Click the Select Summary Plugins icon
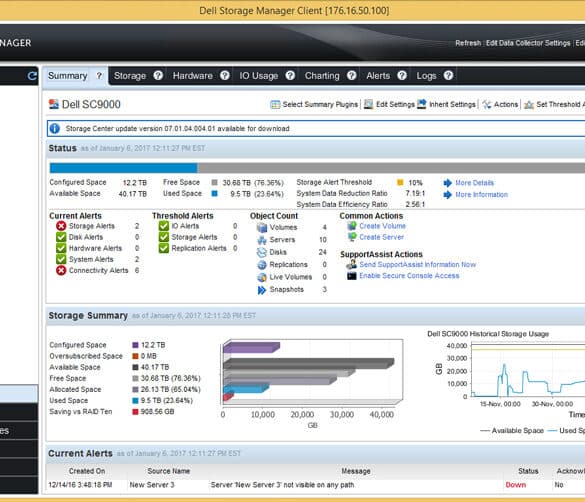The image size is (585, 502). (275, 104)
